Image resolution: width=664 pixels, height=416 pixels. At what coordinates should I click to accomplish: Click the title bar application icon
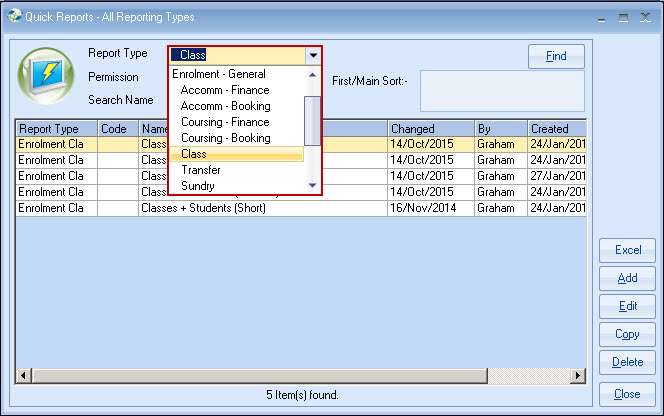[13, 17]
